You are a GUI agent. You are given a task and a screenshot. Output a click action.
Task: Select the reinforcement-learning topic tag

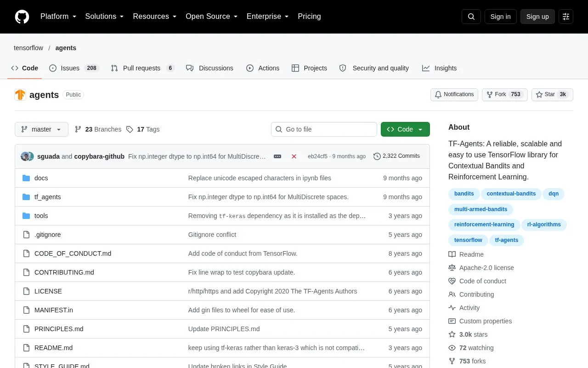tap(484, 225)
